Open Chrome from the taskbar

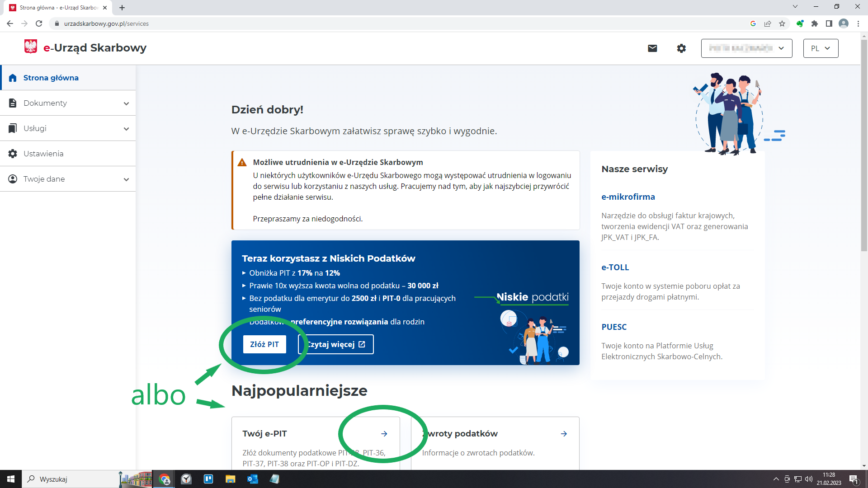pos(165,479)
